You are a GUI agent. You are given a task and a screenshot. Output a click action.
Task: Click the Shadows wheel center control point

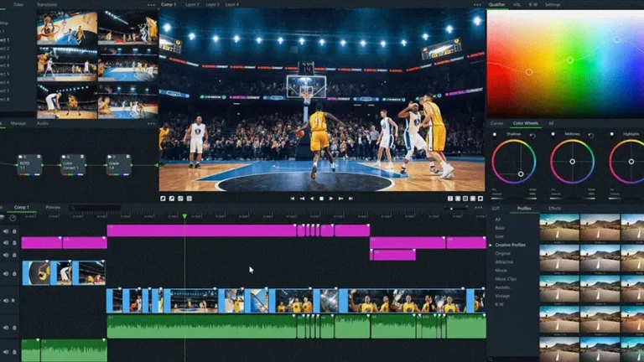521,174
